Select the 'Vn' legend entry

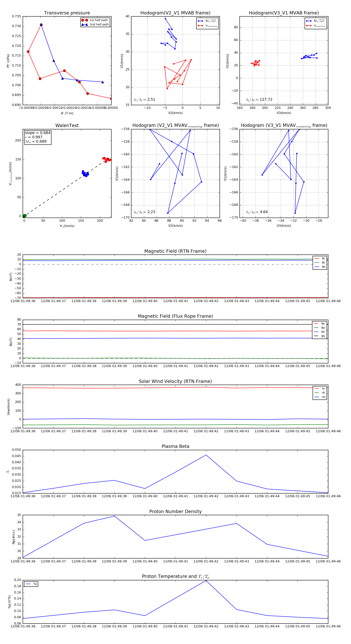click(x=320, y=397)
